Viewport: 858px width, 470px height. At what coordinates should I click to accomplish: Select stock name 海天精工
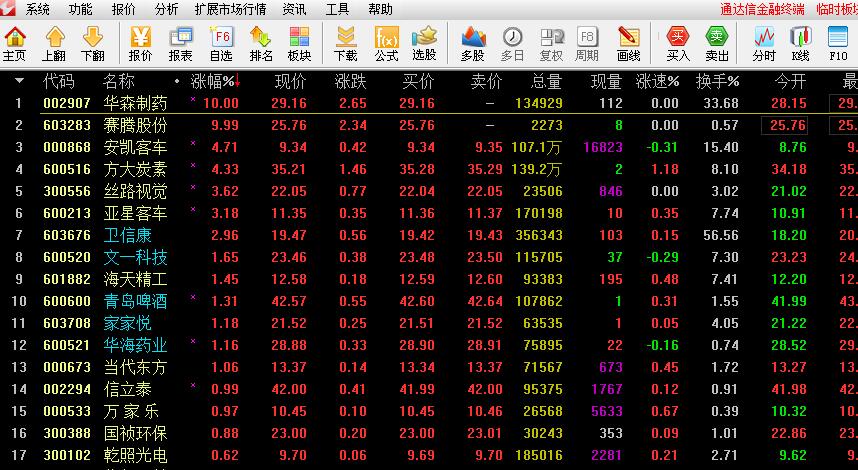pos(135,279)
